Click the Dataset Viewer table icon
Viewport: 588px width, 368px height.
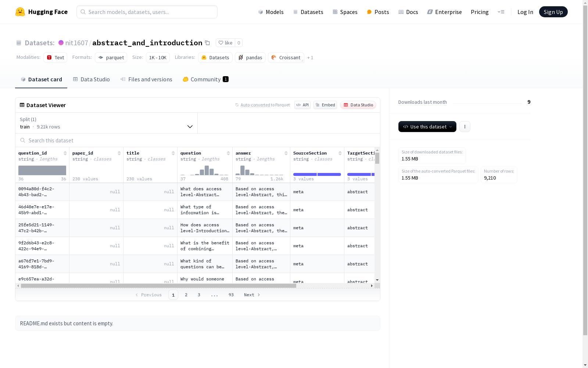(x=22, y=105)
